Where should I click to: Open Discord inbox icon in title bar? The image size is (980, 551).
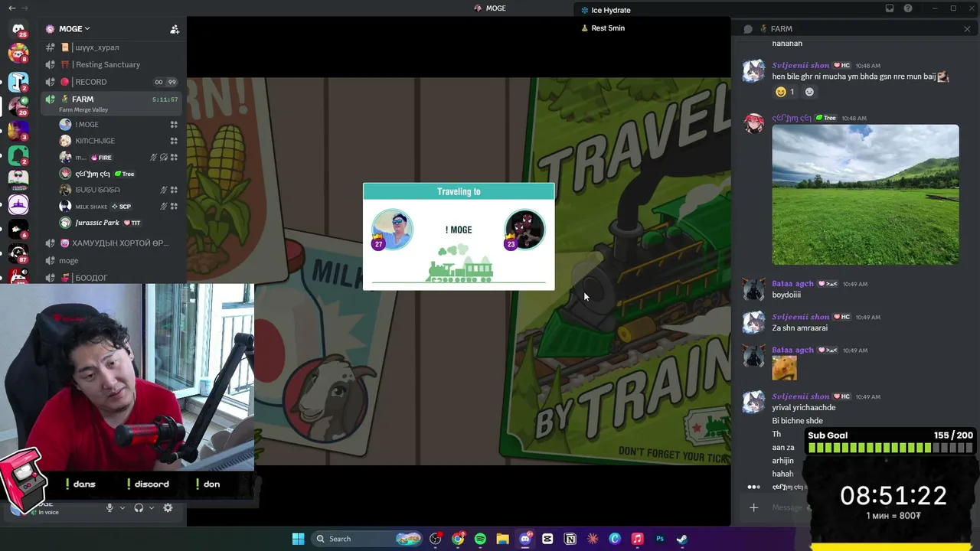890,8
